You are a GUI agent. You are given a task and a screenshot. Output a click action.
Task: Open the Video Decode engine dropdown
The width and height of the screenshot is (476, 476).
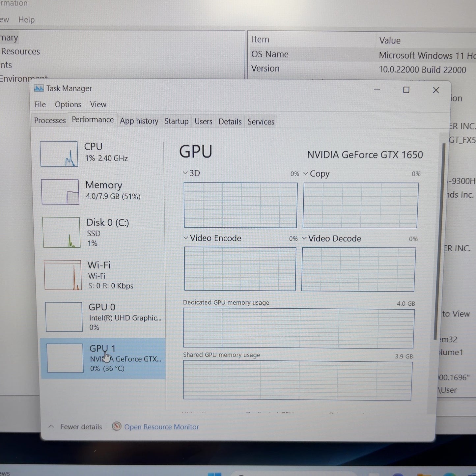click(304, 238)
